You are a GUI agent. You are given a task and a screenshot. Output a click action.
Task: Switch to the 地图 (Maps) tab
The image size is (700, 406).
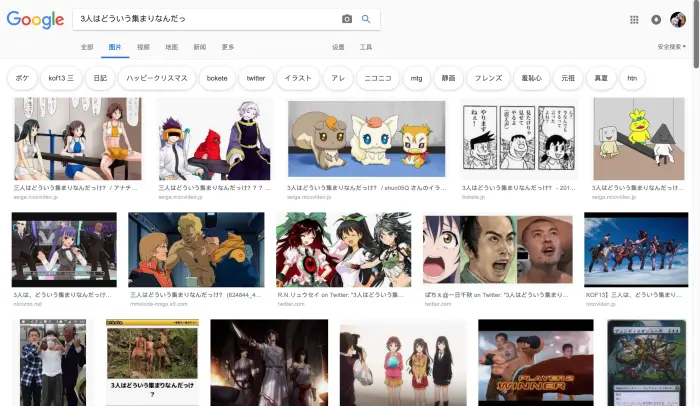click(x=171, y=47)
